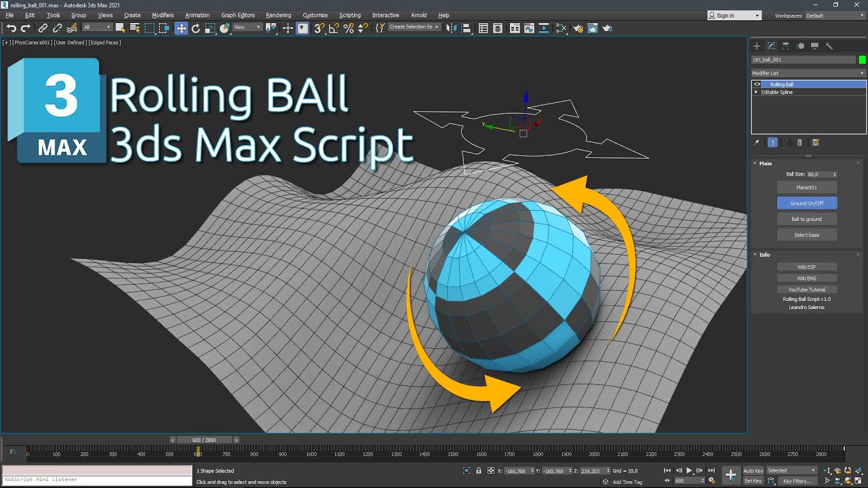
Task: Open the Graph Editors menu
Action: (x=238, y=15)
